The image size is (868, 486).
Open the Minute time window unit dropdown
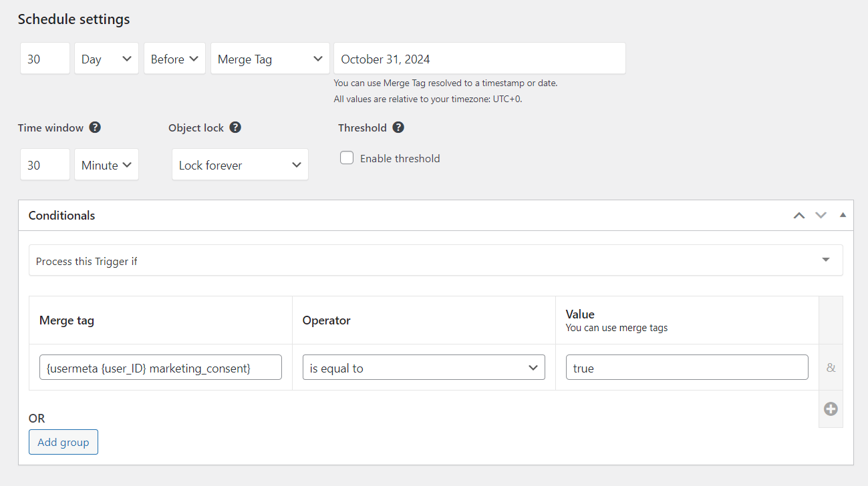click(107, 165)
